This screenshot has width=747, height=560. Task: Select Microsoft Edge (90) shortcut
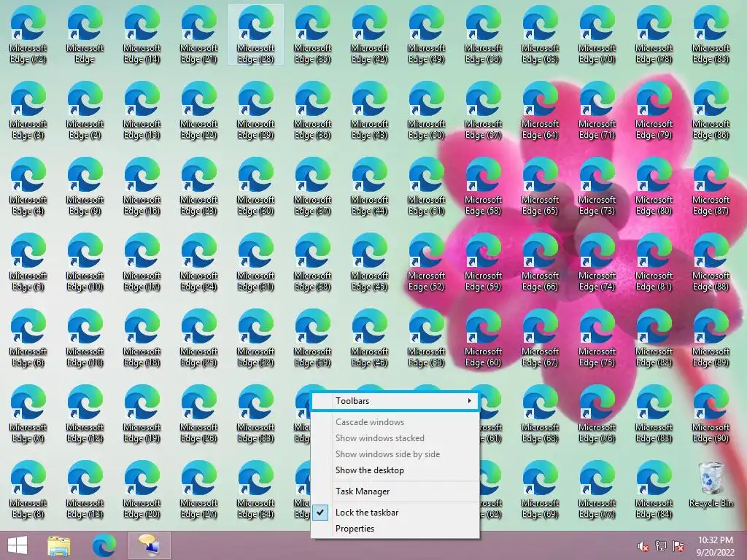[711, 413]
